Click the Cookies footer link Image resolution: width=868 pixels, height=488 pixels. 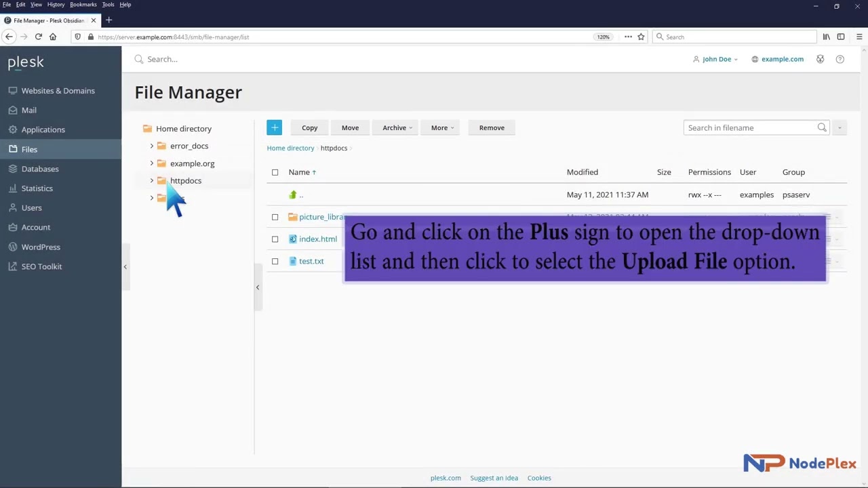(539, 478)
